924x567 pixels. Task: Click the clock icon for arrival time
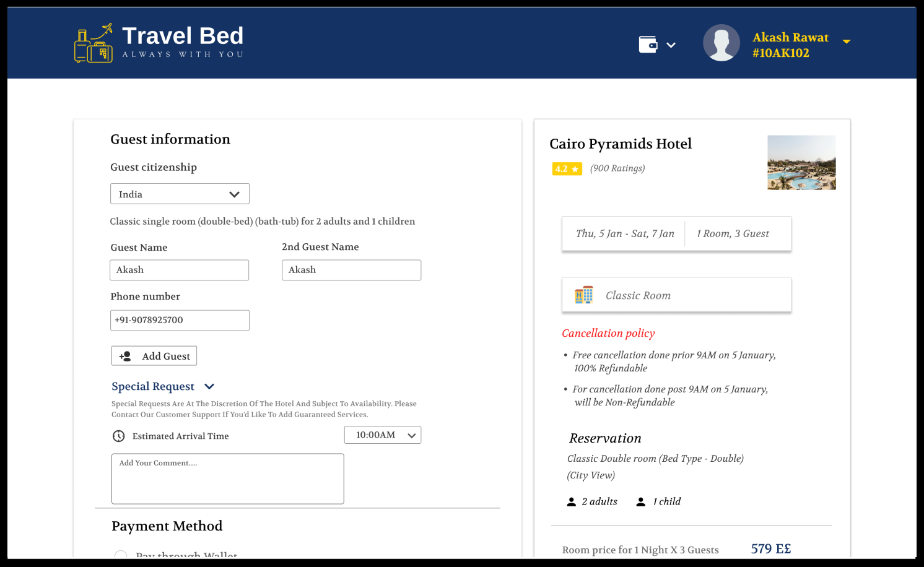coord(119,436)
